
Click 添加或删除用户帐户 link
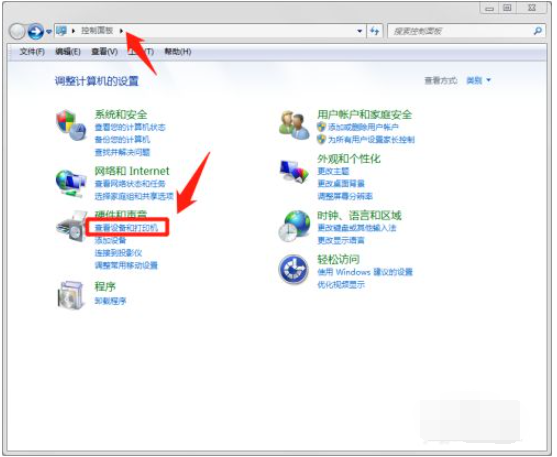pos(363,127)
